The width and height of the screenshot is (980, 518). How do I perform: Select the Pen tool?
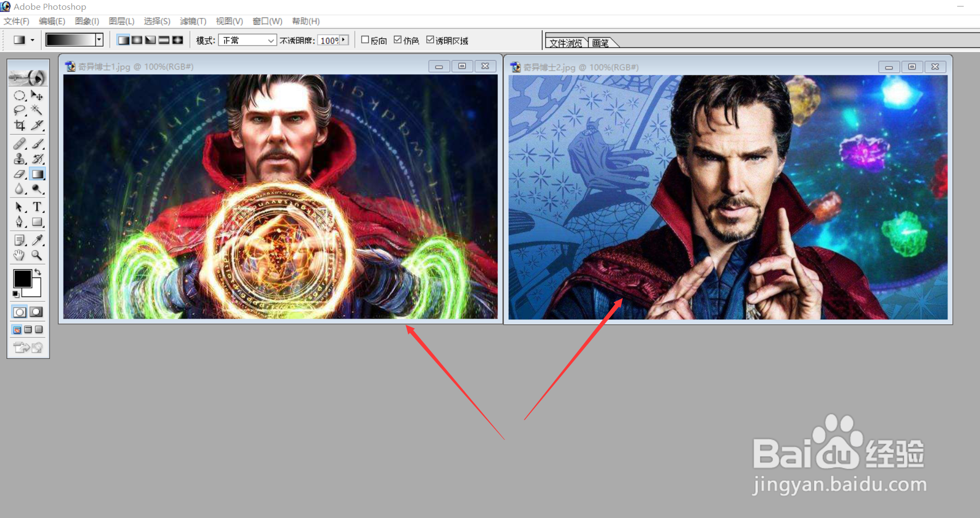(x=20, y=222)
